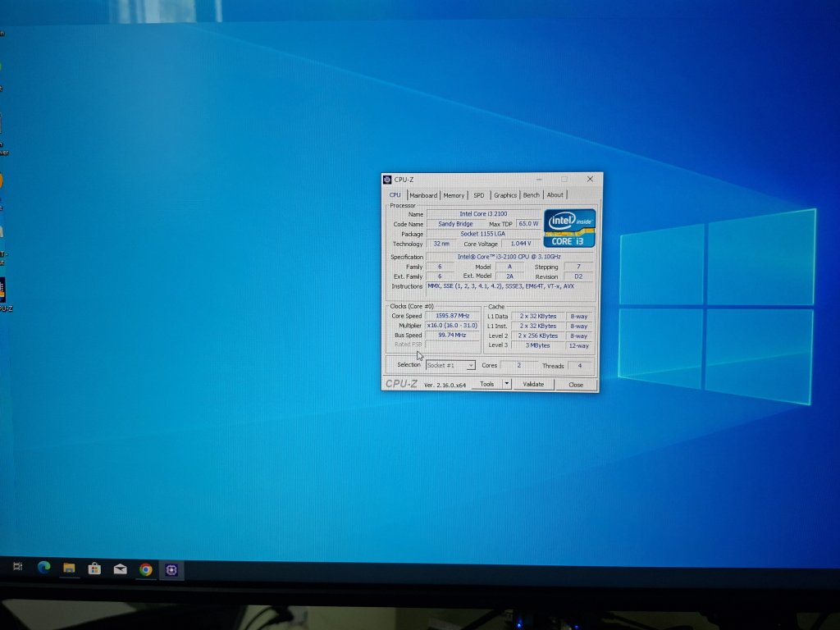840x630 pixels.
Task: Click the Task View taskbar icon
Action: tap(17, 567)
